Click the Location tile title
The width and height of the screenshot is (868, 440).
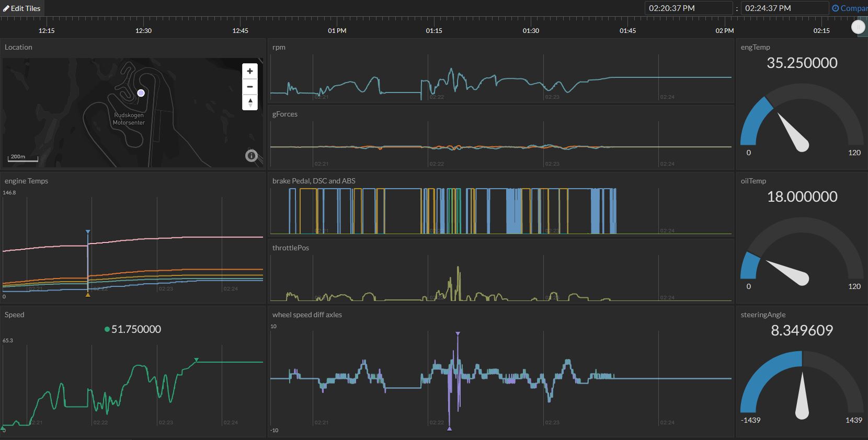(x=18, y=47)
